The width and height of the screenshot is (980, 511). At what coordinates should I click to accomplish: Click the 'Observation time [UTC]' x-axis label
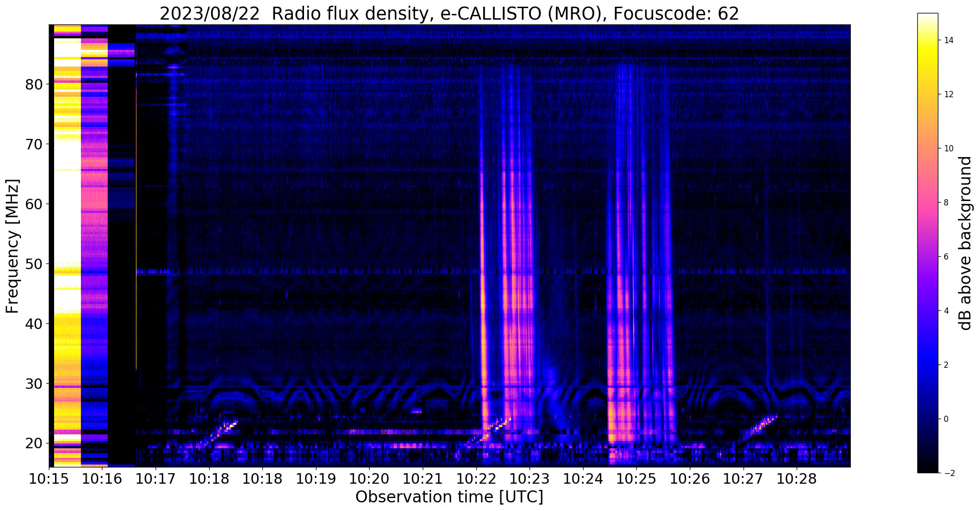[449, 497]
